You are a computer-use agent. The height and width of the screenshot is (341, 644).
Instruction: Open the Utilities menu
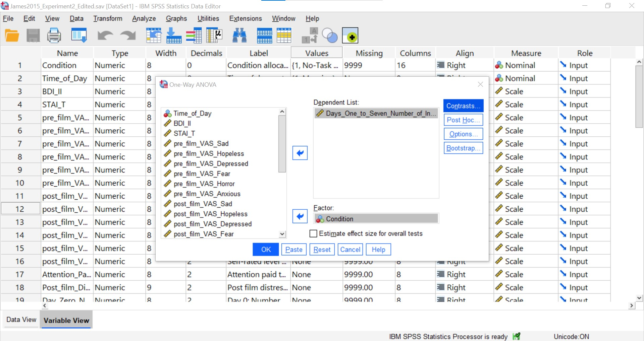[208, 18]
